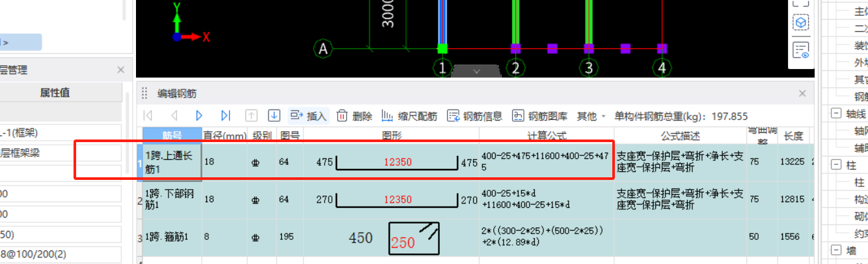Click the 直径(mm) column header
The height and width of the screenshot is (264, 868).
[224, 136]
